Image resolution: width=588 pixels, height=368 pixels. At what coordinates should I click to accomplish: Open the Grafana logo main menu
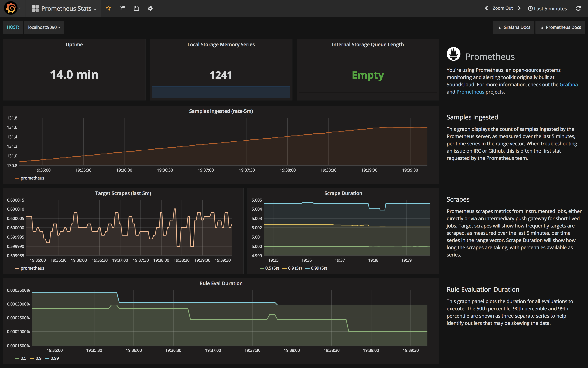(11, 8)
